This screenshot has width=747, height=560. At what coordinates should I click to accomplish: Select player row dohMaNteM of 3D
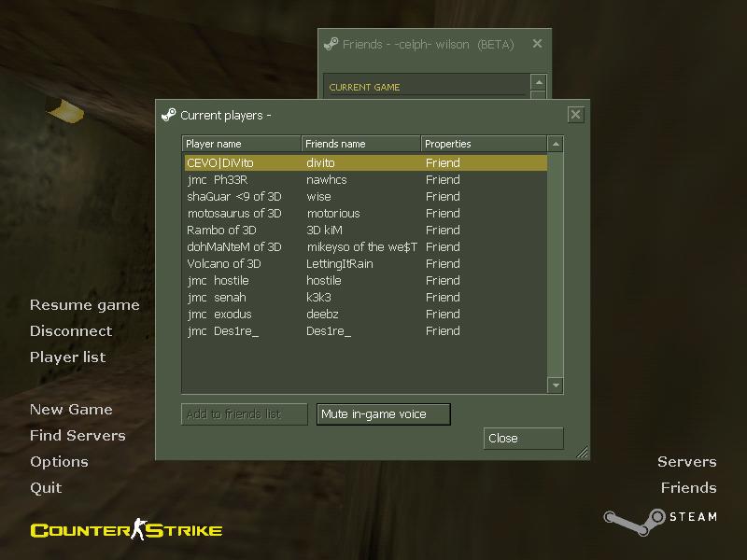point(365,246)
